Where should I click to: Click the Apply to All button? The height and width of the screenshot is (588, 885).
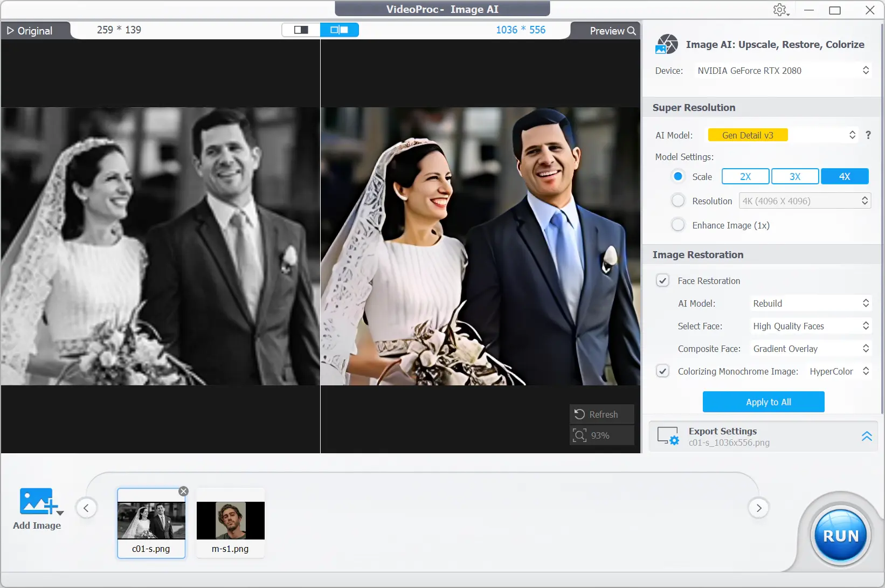tap(763, 402)
